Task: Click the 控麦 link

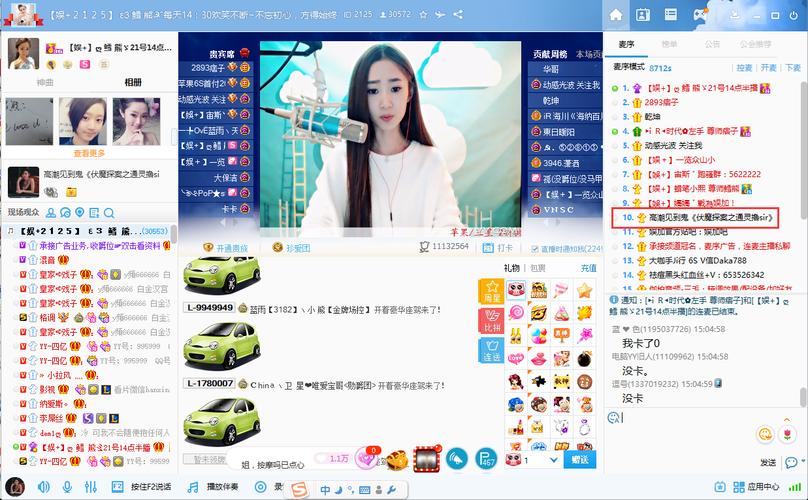Action: coord(744,68)
